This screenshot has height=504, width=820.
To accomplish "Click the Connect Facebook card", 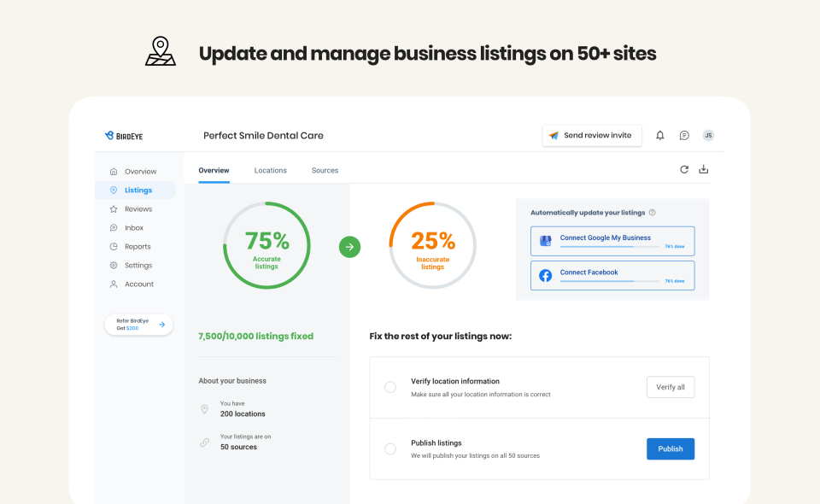I will click(612, 275).
